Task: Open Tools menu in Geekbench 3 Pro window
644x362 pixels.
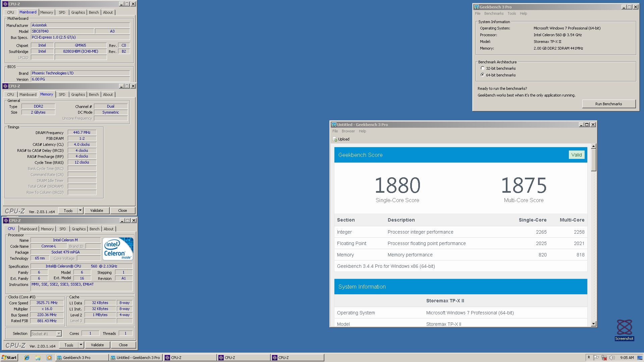Action: click(512, 13)
